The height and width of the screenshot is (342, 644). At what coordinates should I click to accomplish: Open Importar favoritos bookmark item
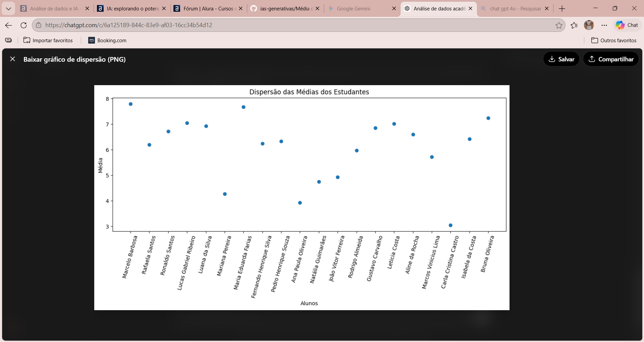[48, 40]
